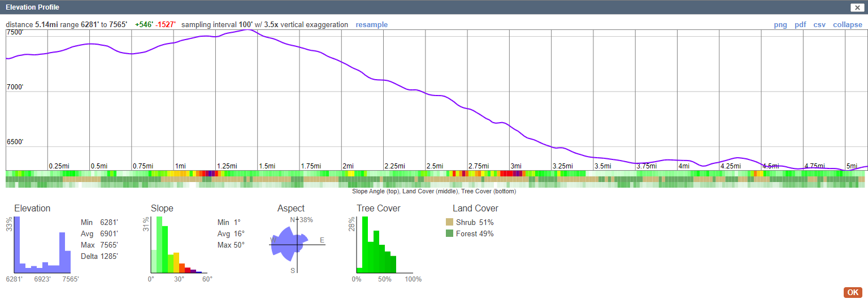868x303 pixels.
Task: Export profile as png
Action: click(780, 25)
